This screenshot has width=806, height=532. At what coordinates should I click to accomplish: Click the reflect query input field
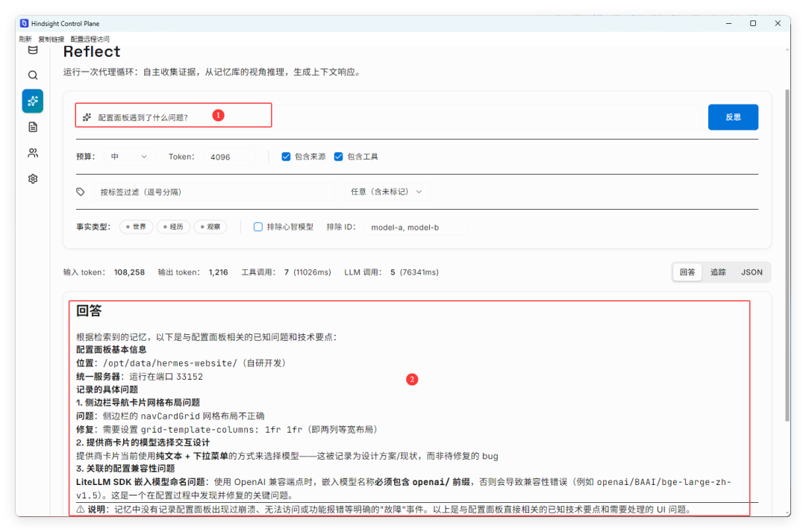point(390,117)
